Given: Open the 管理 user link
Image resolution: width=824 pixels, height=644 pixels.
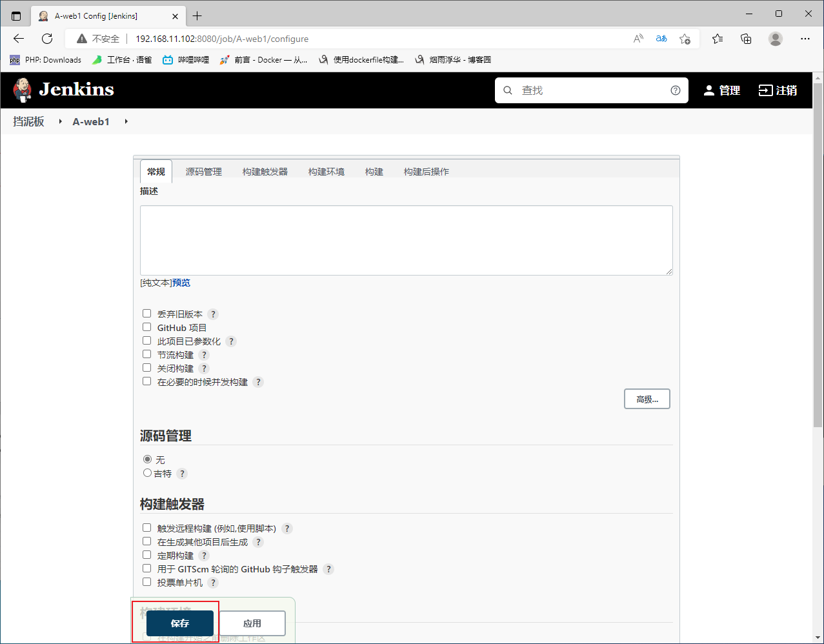Looking at the screenshot, I should 722,90.
